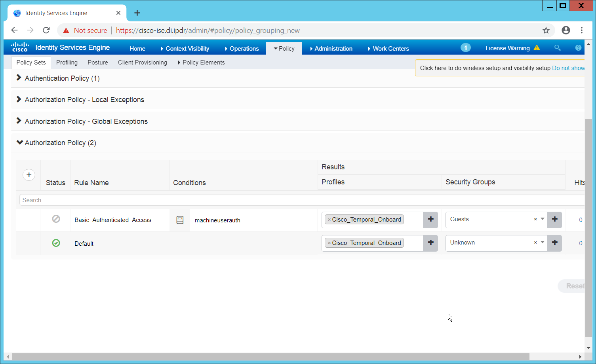Image resolution: width=596 pixels, height=364 pixels.
Task: Add a profile to the Basic_Authenticated_Access rule
Action: coord(430,220)
